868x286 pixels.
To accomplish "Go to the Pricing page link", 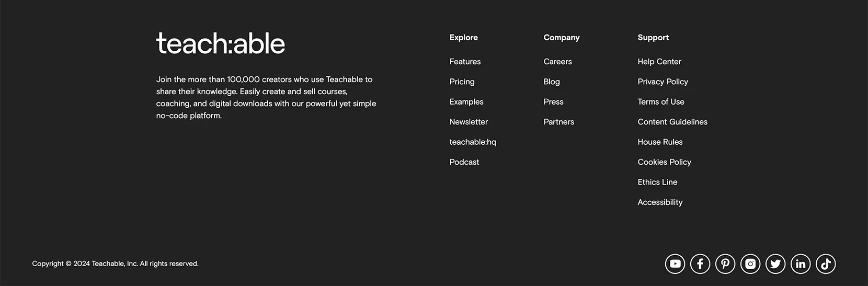I will 462,82.
